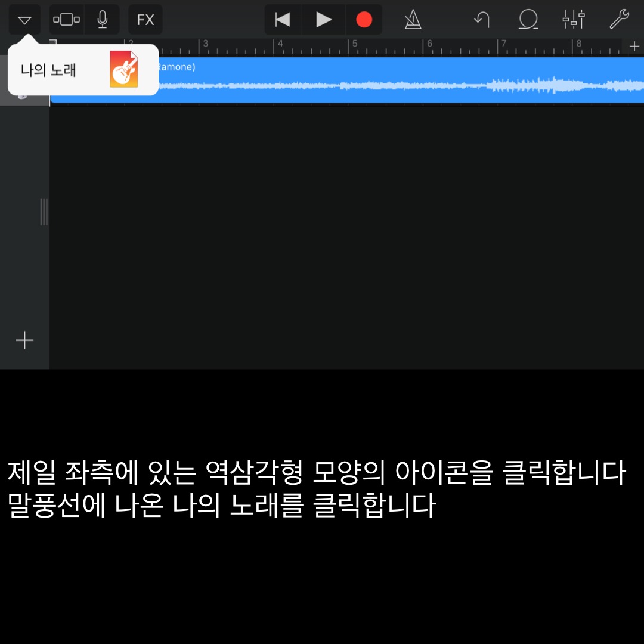This screenshot has width=644, height=644.
Task: Tap the GarageBand document icon in popover
Action: point(123,69)
